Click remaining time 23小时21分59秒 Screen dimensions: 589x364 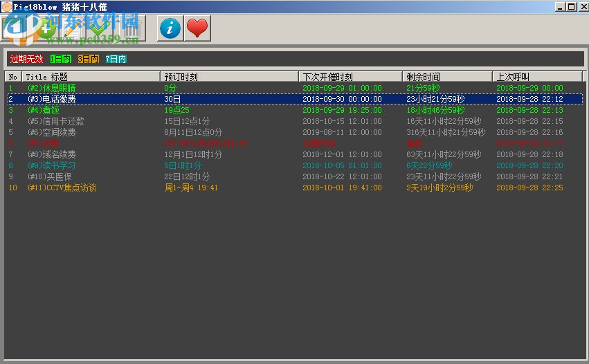pos(435,99)
